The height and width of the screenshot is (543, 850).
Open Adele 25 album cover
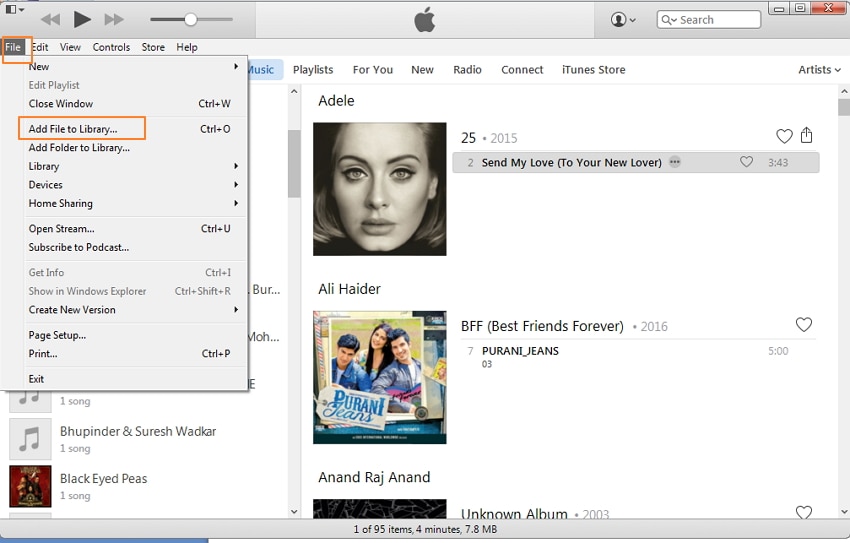[x=379, y=189]
